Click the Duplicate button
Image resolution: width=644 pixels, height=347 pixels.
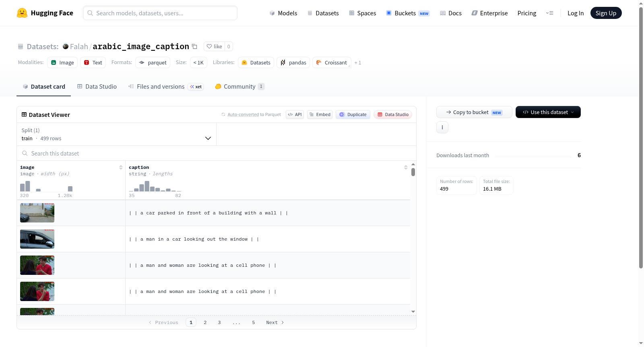353,114
